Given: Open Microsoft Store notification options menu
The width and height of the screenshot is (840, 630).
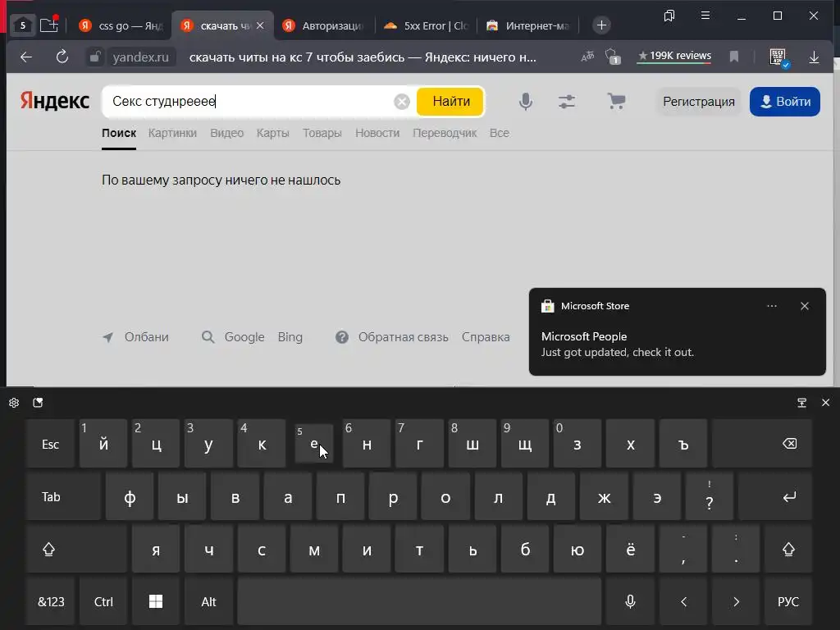Looking at the screenshot, I should (772, 306).
